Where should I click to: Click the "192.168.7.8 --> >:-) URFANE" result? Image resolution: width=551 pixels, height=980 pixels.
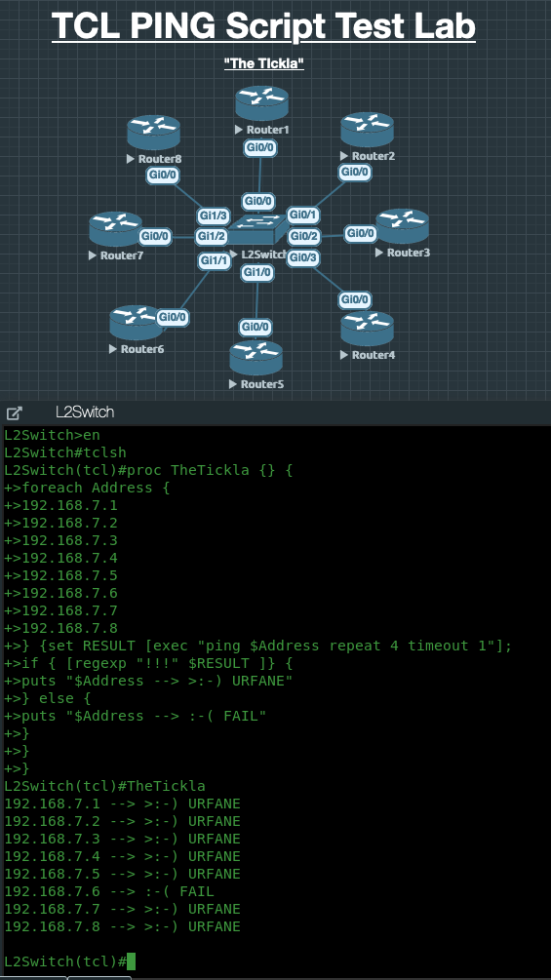pyautogui.click(x=123, y=925)
